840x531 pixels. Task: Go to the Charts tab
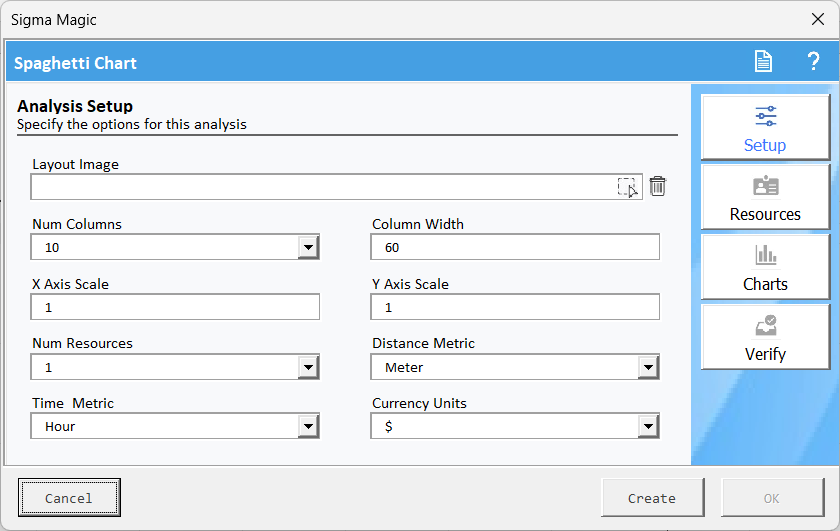point(765,267)
